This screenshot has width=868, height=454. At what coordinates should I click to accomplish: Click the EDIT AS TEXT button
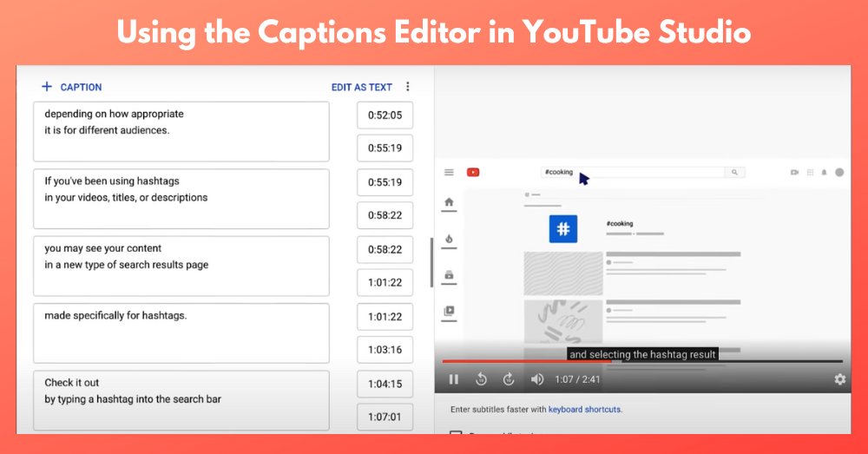(x=361, y=87)
